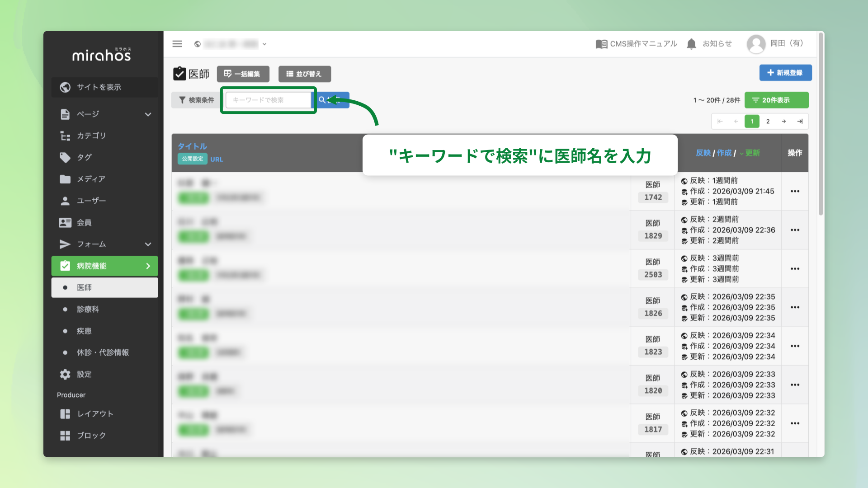The image size is (868, 488).
Task: Open メディア in the sidebar
Action: pos(105,179)
